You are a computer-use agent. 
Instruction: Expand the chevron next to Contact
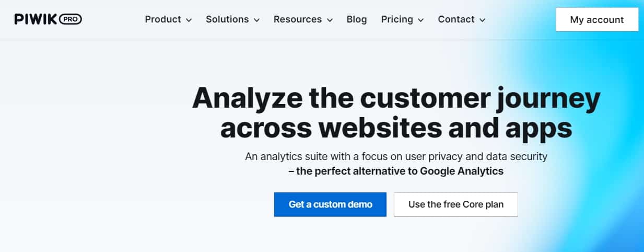coord(482,20)
